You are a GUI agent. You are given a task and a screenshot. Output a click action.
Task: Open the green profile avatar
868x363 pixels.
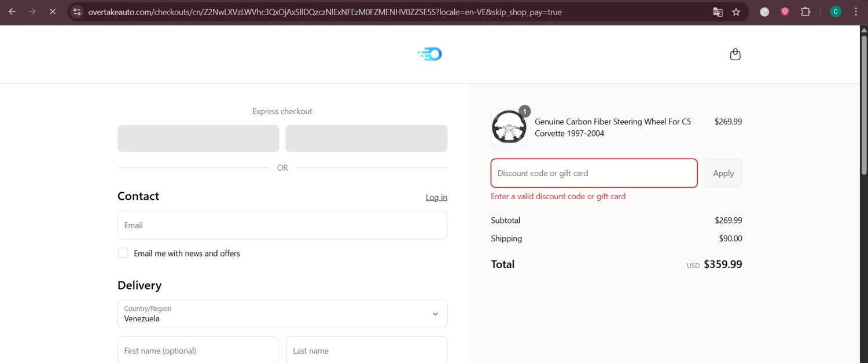tap(836, 12)
